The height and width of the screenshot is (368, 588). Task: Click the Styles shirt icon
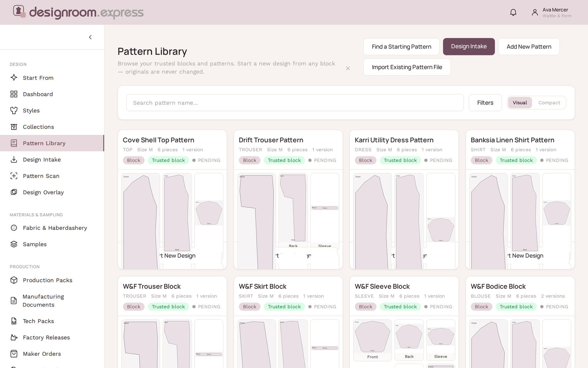(x=14, y=110)
